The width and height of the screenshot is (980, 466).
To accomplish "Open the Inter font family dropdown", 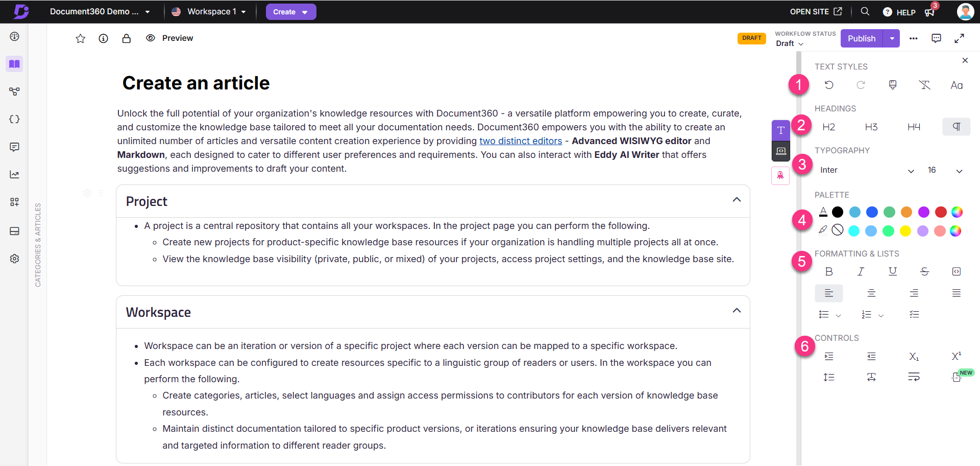I will pos(867,170).
